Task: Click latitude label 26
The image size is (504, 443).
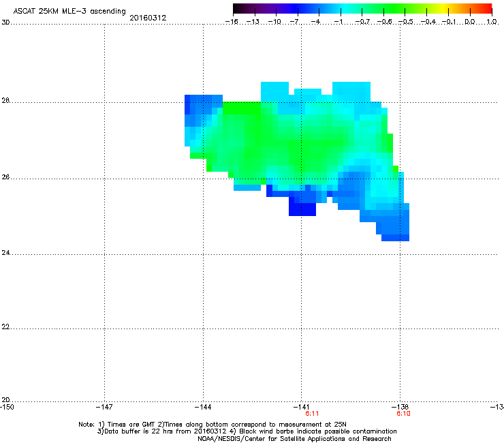Action: click(5, 177)
